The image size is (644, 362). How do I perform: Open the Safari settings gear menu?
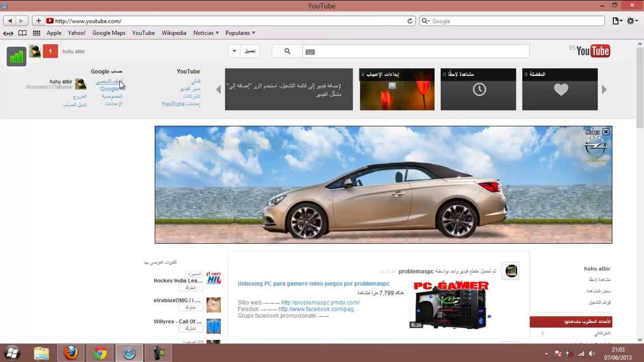[632, 21]
